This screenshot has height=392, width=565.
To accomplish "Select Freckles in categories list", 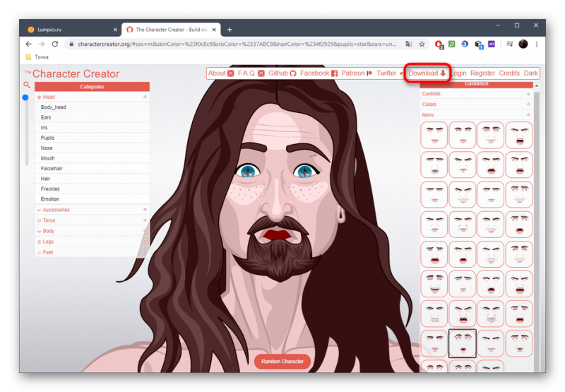I will (92, 189).
